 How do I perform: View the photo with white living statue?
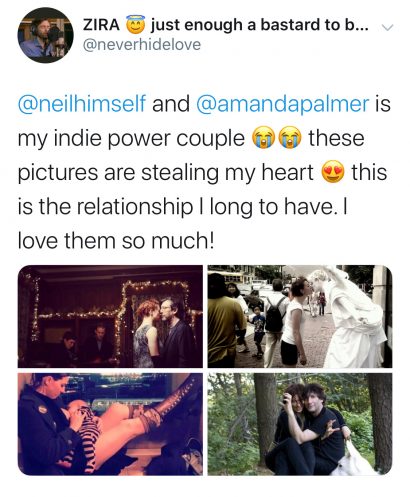coord(300,316)
